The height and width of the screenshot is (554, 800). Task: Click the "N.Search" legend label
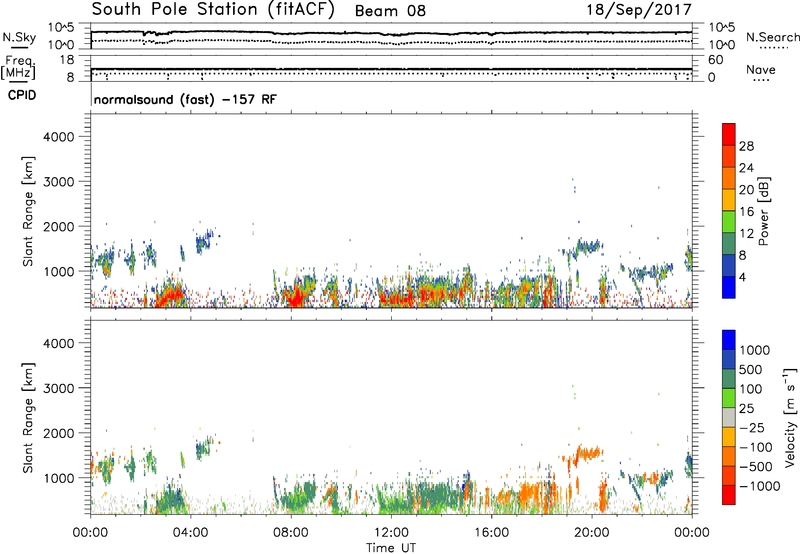773,37
